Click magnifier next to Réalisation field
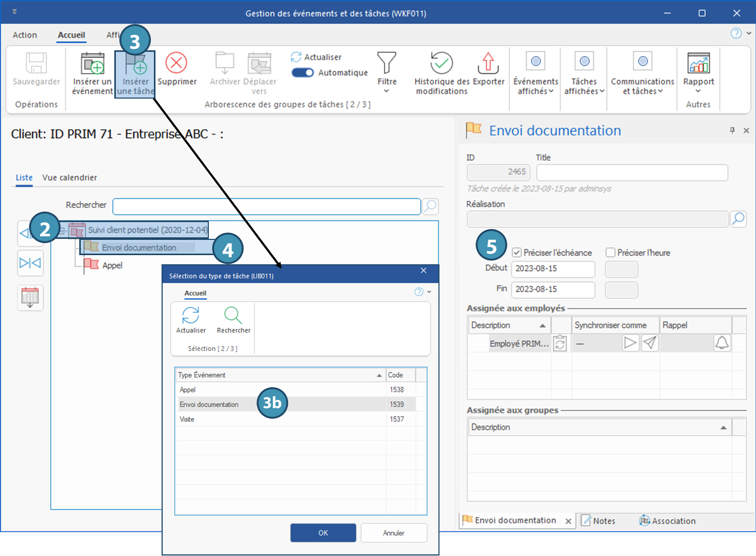This screenshot has height=556, width=756. [x=738, y=219]
